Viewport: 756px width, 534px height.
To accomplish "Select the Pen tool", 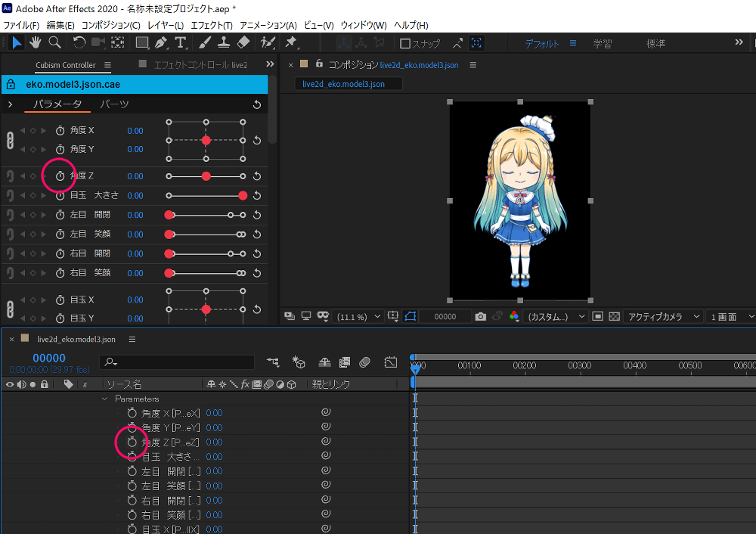I will tap(161, 43).
